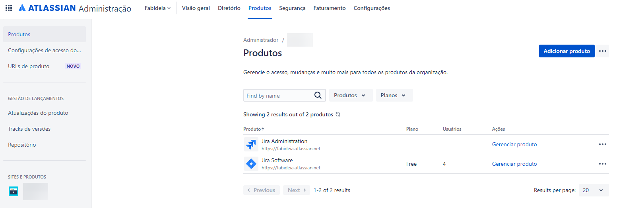Click the Jira Administration product icon
Image resolution: width=644 pixels, height=208 pixels.
(x=251, y=144)
